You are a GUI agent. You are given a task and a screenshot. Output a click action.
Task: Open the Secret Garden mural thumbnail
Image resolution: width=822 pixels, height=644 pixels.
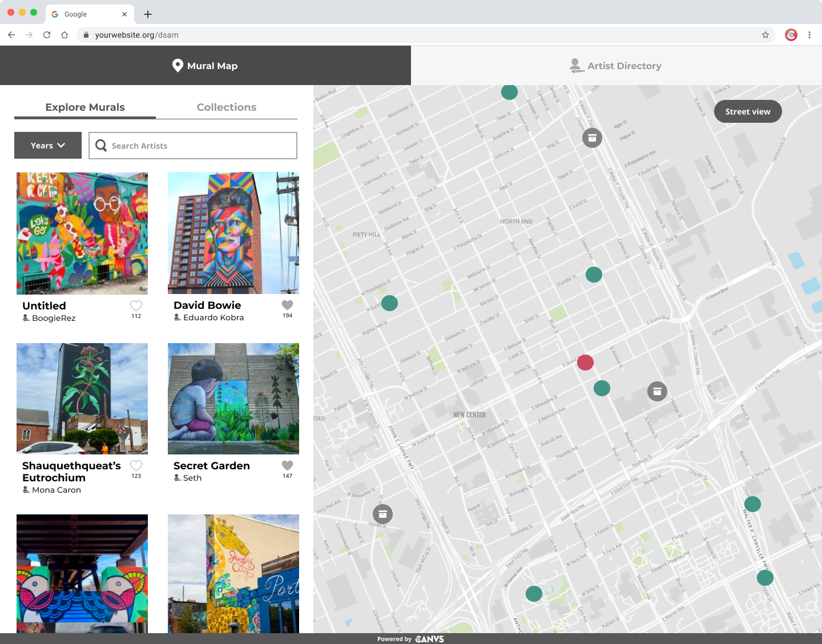click(233, 399)
